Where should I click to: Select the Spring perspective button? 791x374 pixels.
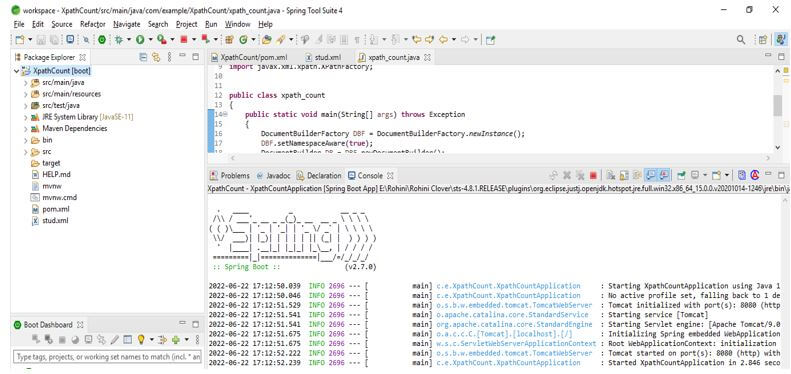[x=780, y=39]
